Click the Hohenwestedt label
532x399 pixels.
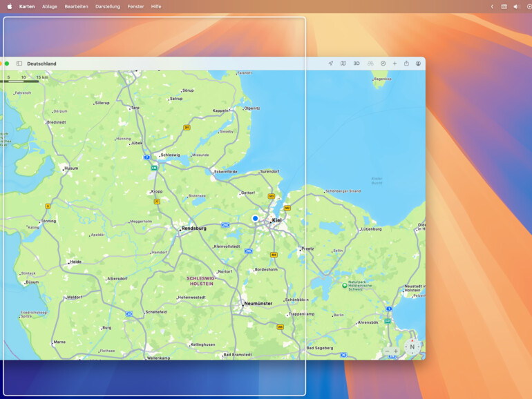pyautogui.click(x=191, y=298)
